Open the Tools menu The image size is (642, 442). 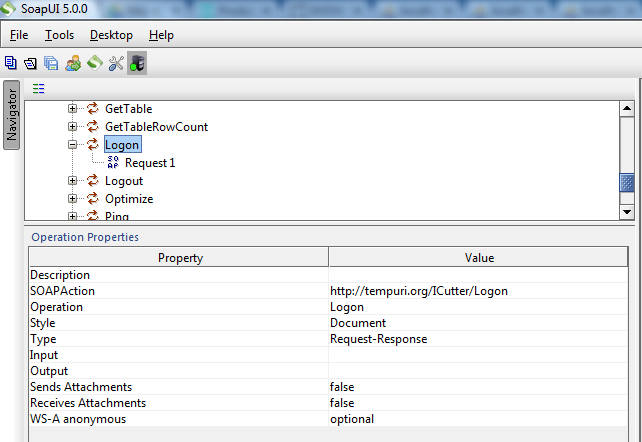click(x=59, y=35)
